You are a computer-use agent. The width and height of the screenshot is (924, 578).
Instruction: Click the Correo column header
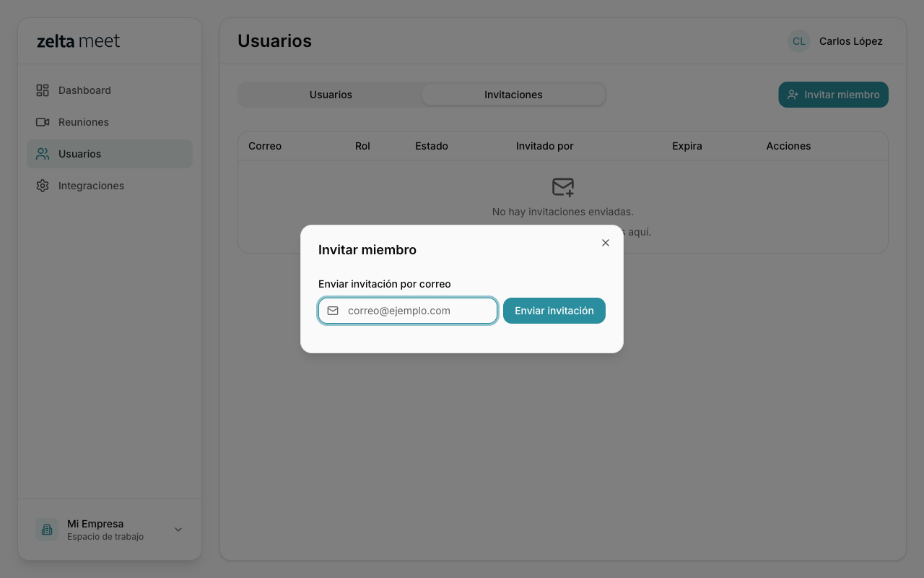(x=265, y=146)
